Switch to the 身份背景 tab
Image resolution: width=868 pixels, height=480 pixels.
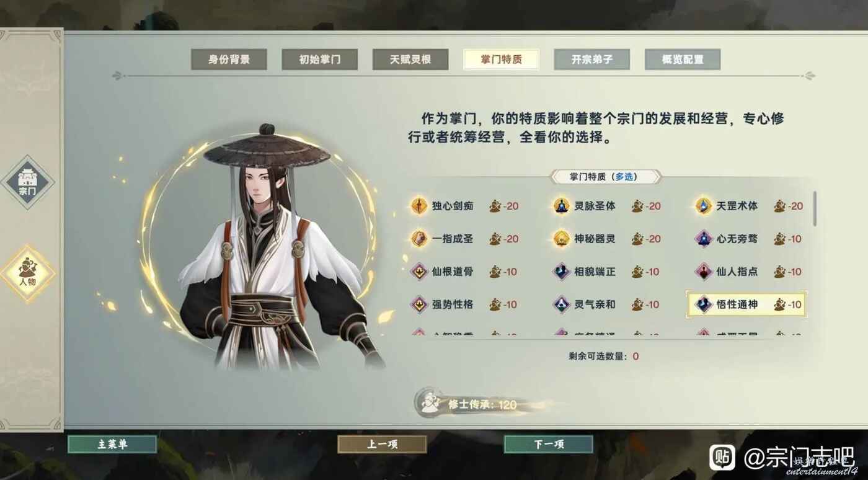click(x=229, y=60)
